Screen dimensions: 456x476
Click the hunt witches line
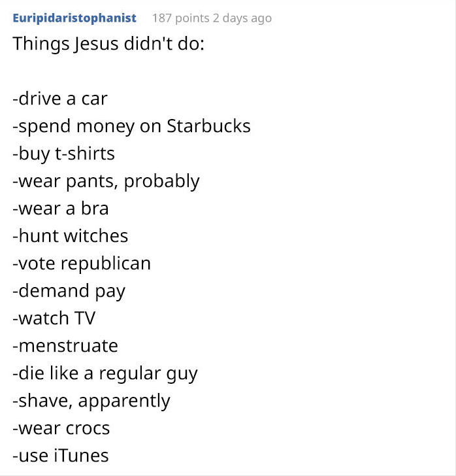pyautogui.click(x=71, y=236)
